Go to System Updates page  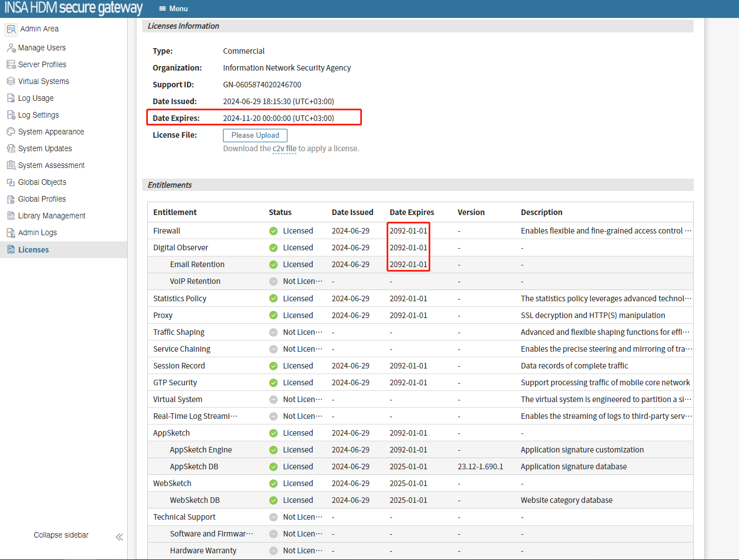click(45, 148)
